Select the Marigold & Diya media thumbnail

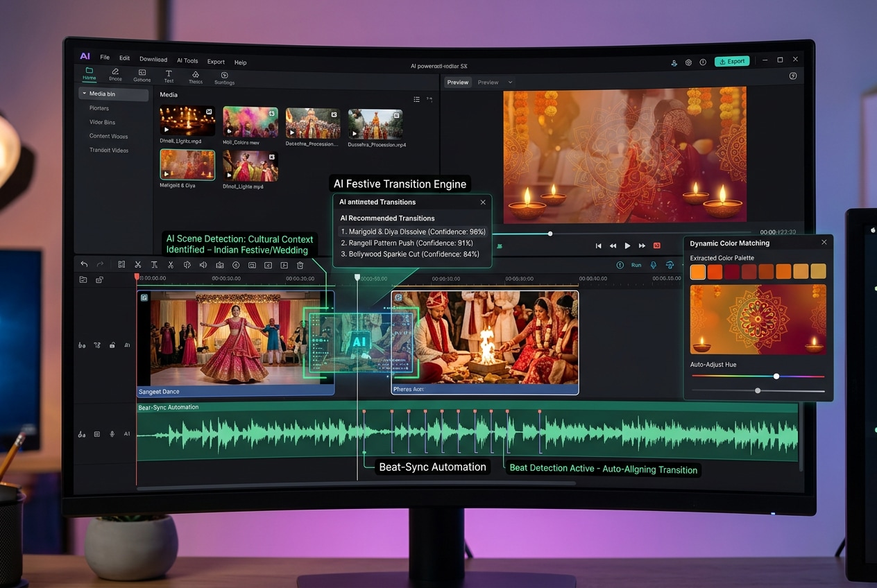click(187, 164)
